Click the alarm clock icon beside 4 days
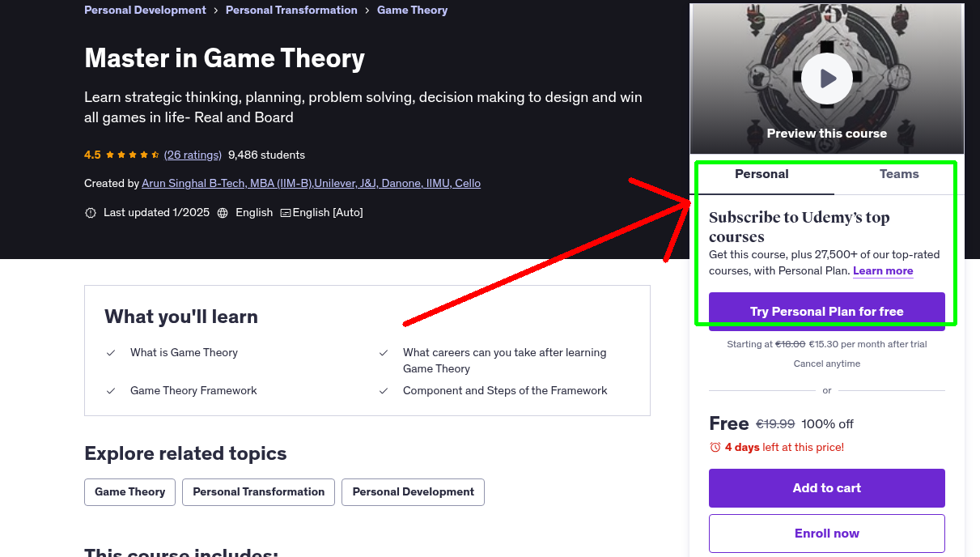 [715, 447]
